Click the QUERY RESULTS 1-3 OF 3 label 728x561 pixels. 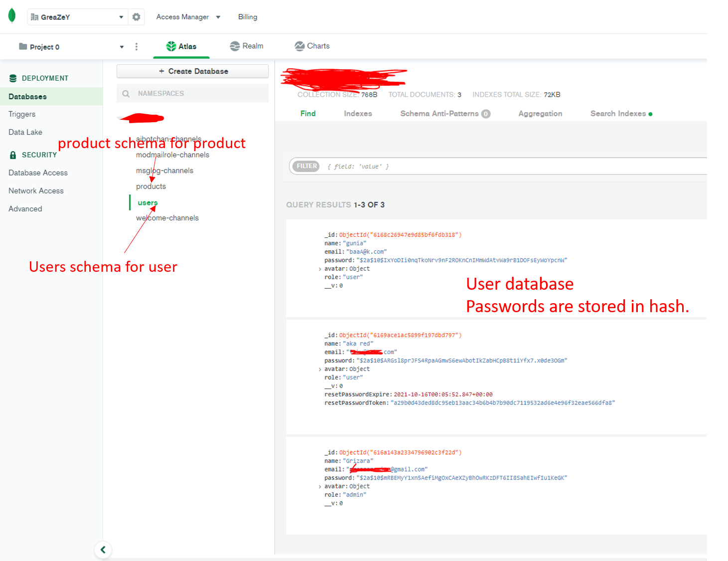click(x=335, y=205)
